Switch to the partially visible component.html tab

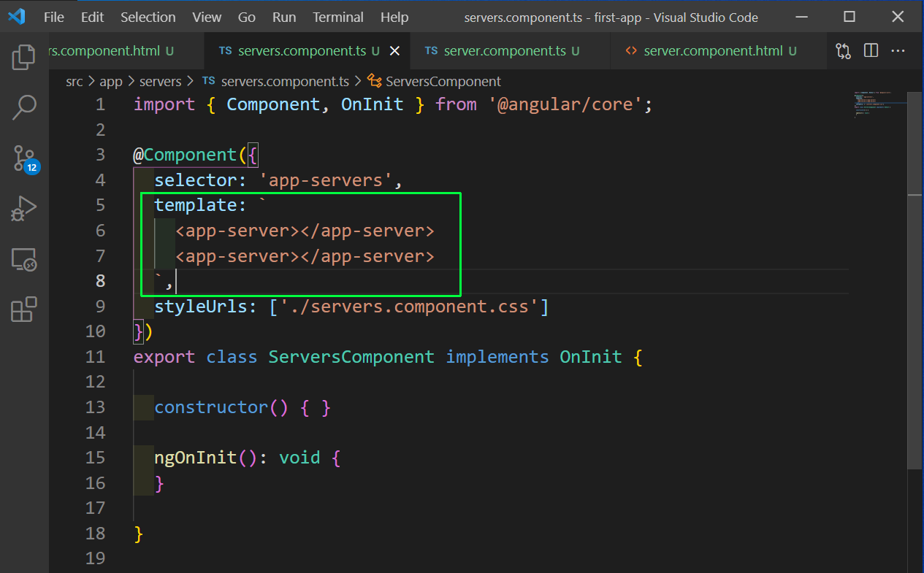(127, 51)
